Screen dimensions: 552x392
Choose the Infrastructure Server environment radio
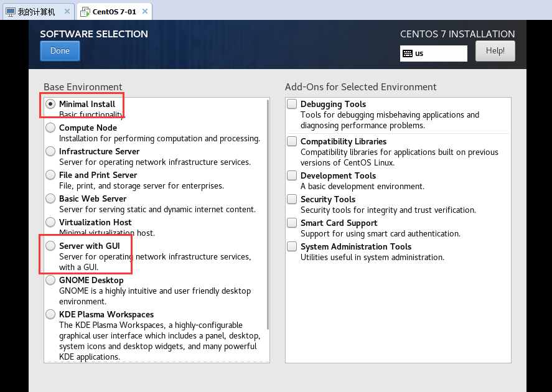(x=50, y=151)
